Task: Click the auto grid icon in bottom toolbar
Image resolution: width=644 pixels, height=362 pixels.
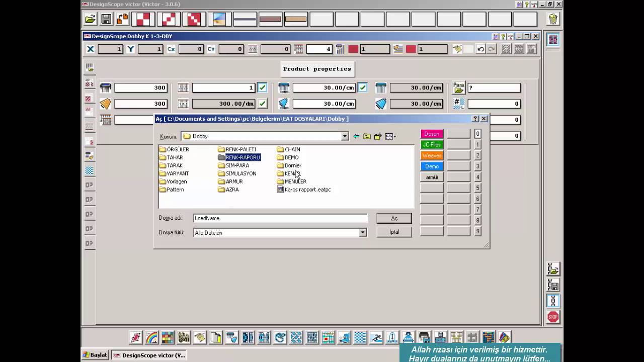Action: coord(328,337)
